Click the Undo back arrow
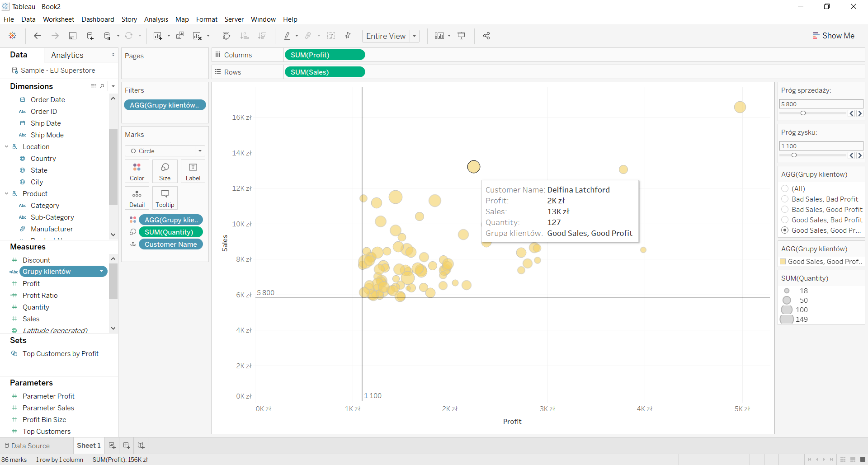Viewport: 868px width, 465px height. tap(38, 36)
